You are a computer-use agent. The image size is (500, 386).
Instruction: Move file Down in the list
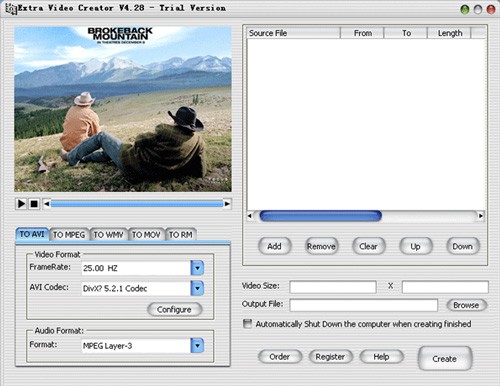(x=463, y=246)
